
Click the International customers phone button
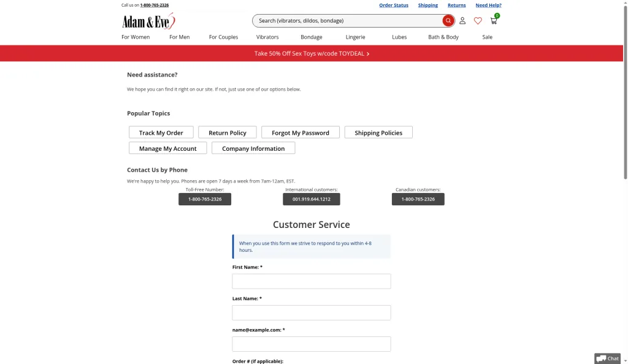tap(312, 199)
